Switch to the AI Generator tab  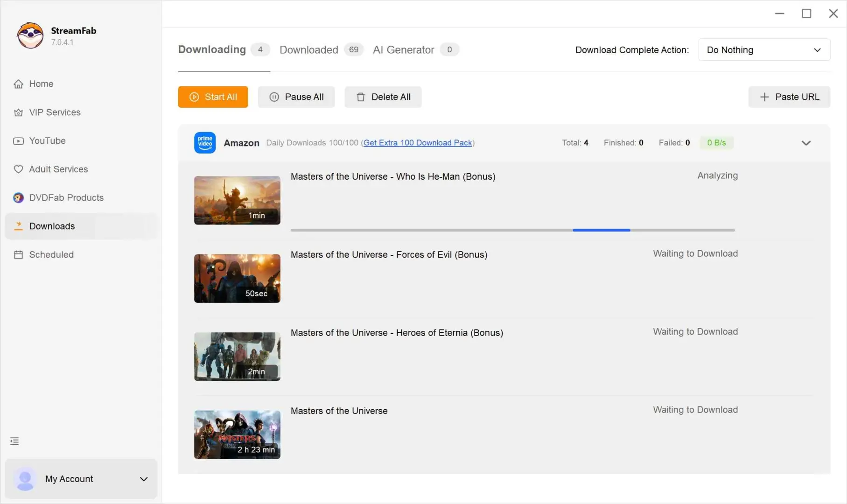click(416, 49)
